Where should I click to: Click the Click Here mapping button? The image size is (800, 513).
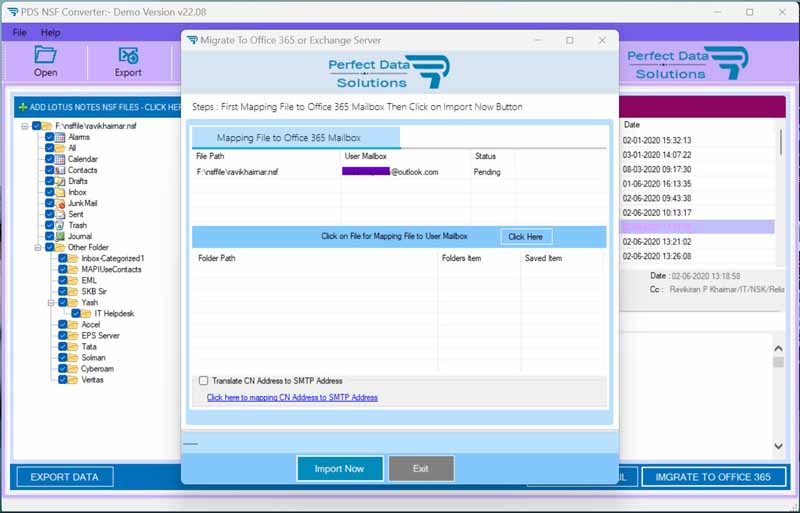[x=526, y=236]
